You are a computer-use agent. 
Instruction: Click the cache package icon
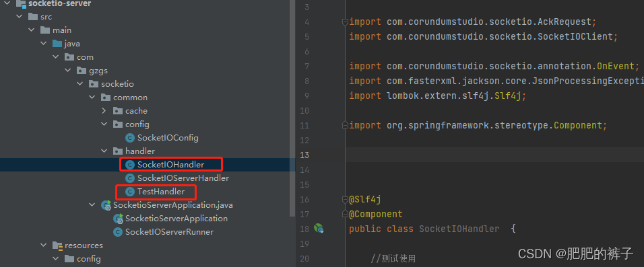(119, 111)
